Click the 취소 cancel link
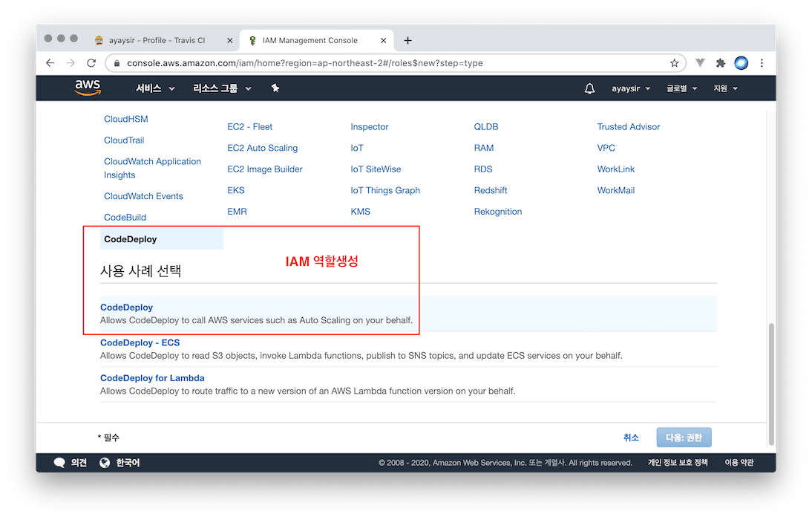The width and height of the screenshot is (812, 520). [x=631, y=438]
